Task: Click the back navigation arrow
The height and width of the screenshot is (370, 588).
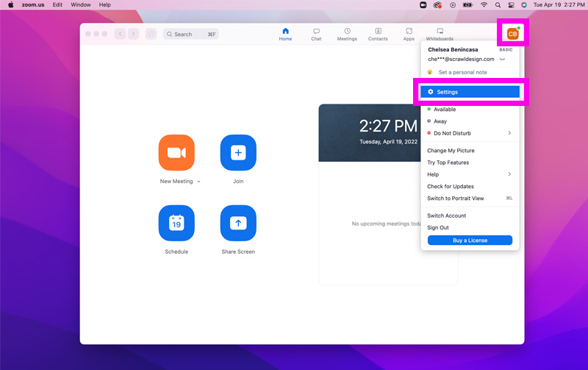Action: [121, 34]
